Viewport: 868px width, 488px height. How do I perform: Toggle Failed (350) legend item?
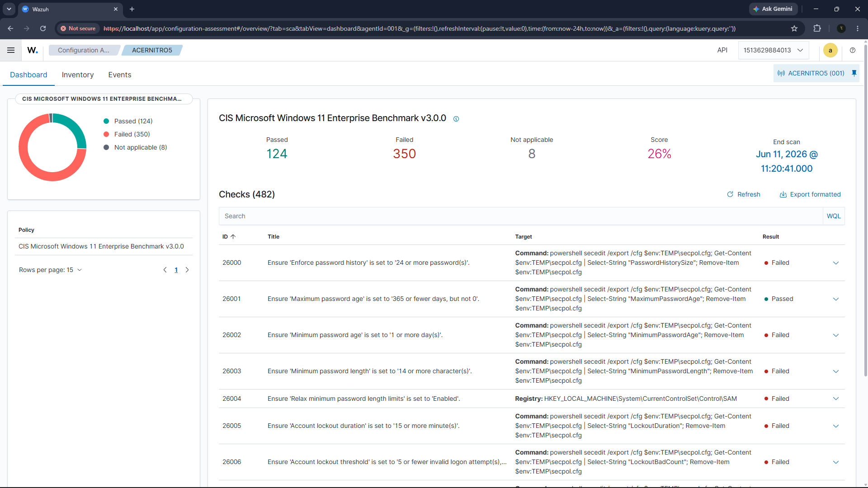[x=127, y=134]
